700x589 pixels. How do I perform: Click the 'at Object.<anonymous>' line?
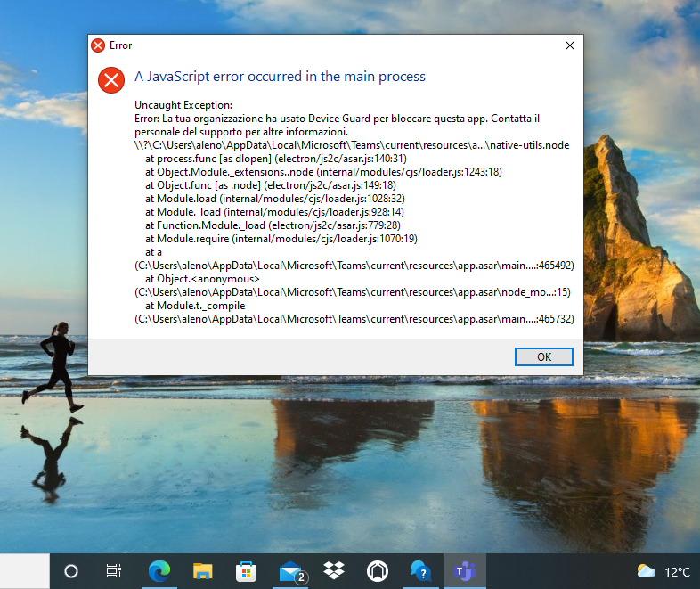click(x=202, y=279)
